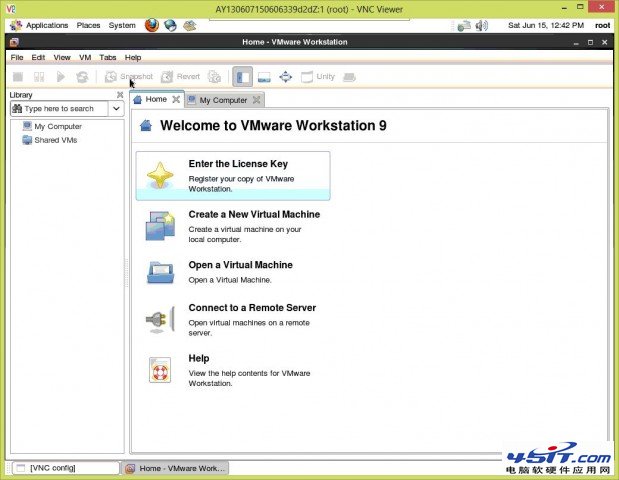Close the Home tab
Screen dimensions: 619x480
(176, 99)
